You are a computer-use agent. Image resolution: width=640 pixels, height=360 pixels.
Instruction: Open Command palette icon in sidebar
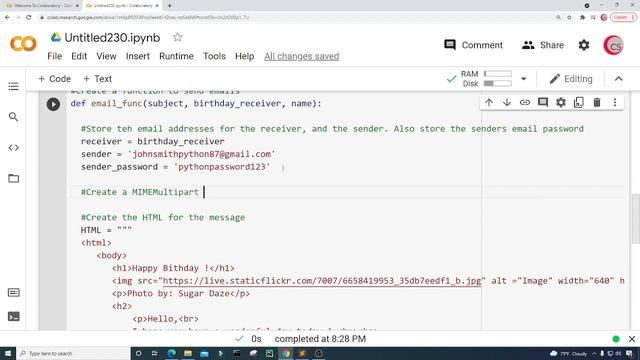[x=13, y=293]
